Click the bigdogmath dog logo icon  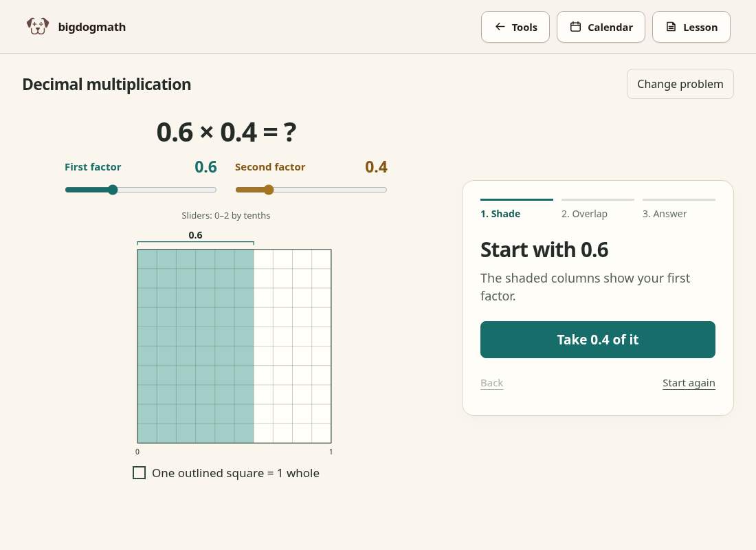38,27
